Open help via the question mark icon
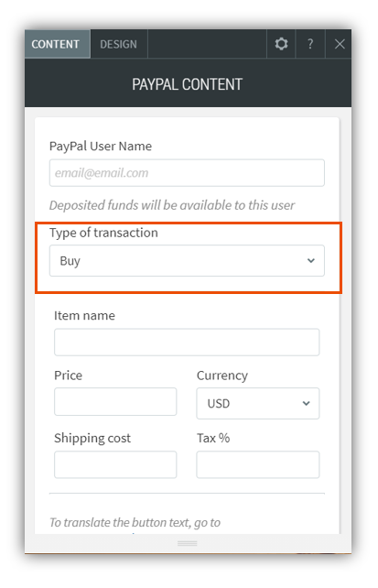 point(310,44)
